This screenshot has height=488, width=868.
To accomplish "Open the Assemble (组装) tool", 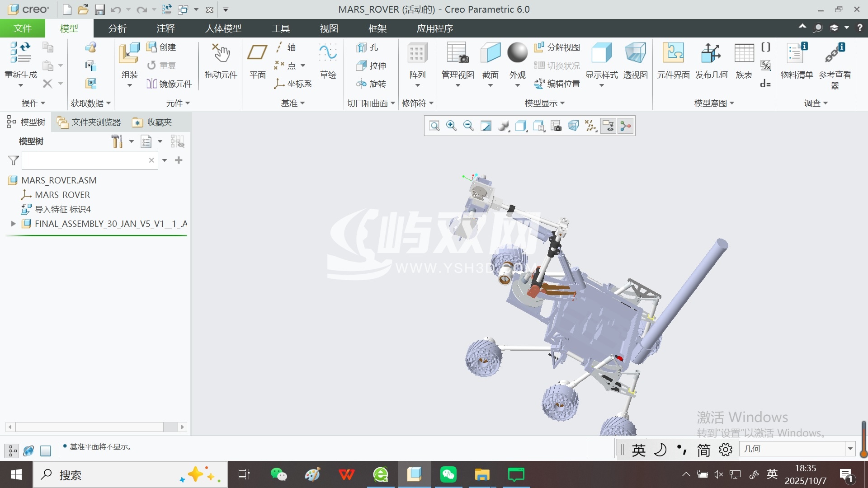I will (129, 54).
